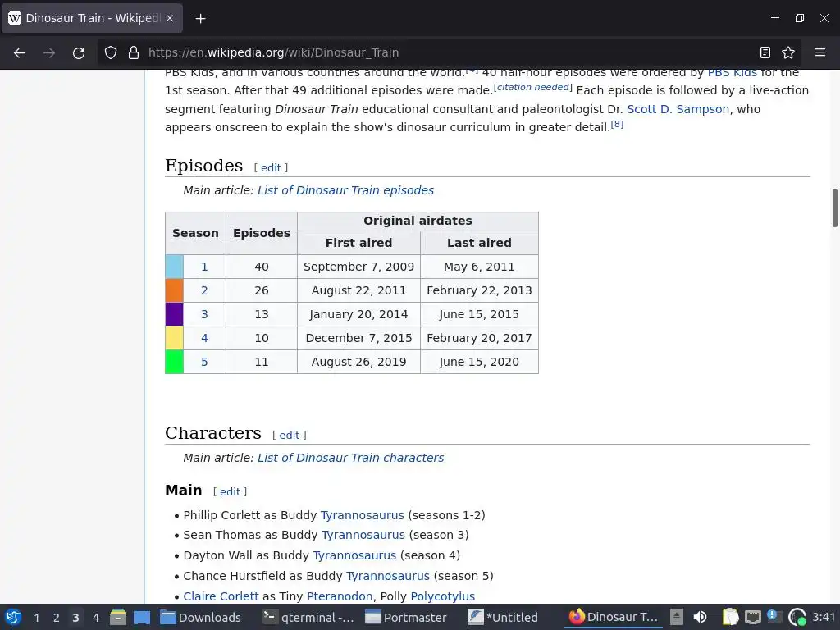Viewport: 840px width, 630px height.
Task: Open Tyrannosaurus link beside Dayton Wall
Action: pos(354,555)
